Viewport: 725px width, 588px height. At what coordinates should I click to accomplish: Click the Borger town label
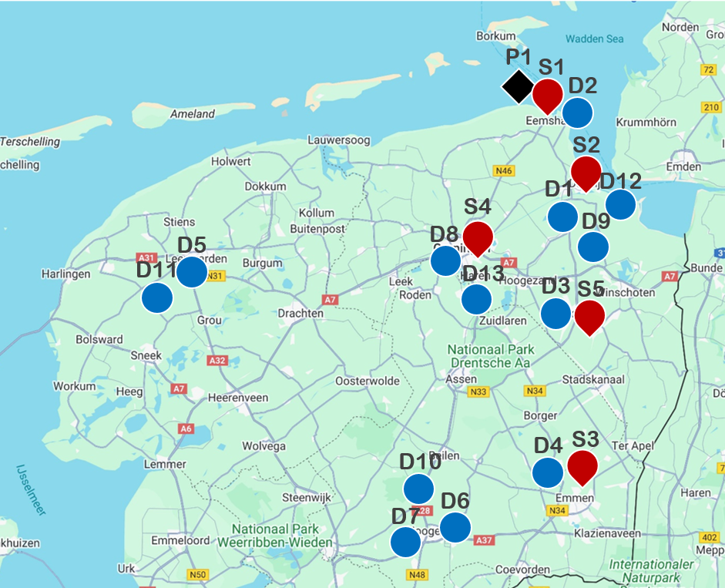point(541,416)
